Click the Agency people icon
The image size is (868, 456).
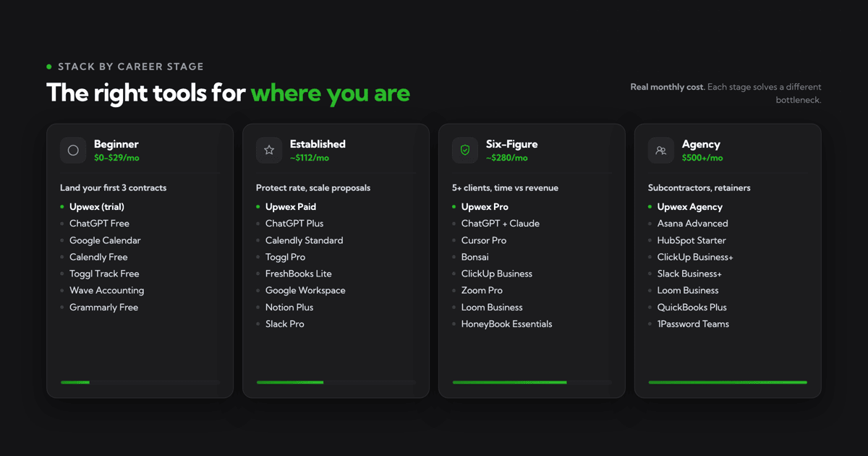(661, 151)
